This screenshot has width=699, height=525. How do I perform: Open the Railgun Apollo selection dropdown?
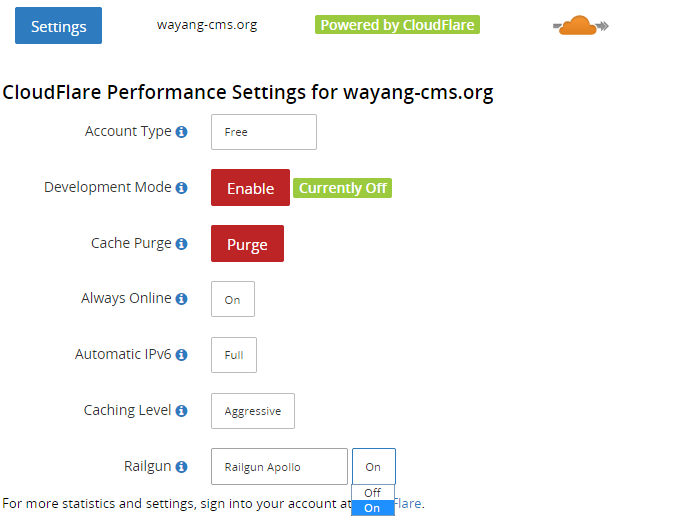(x=279, y=467)
